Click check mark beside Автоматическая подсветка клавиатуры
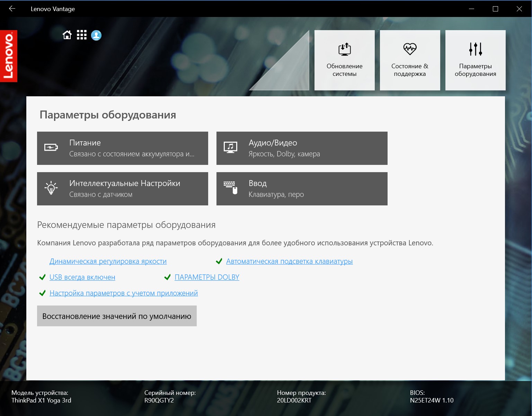This screenshot has width=532, height=416. 219,261
